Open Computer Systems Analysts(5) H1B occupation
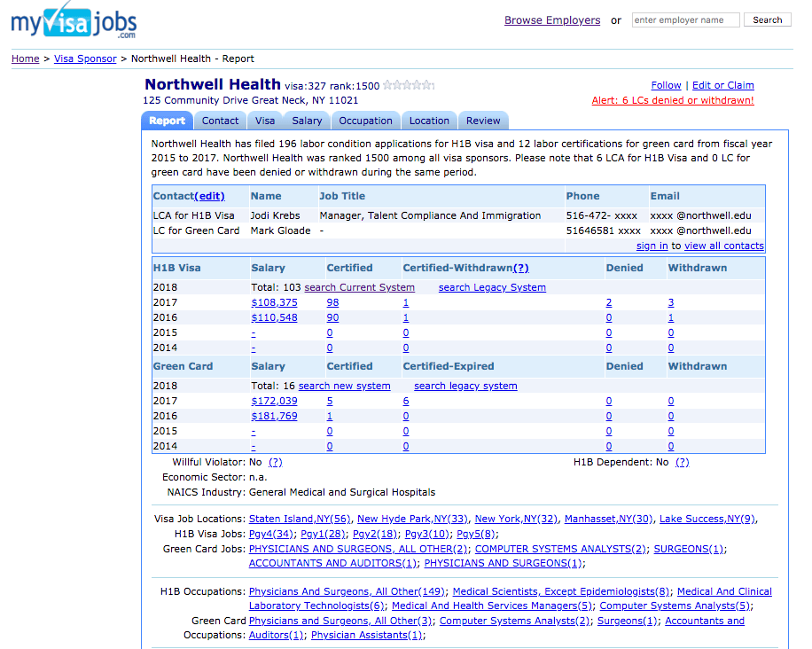Image resolution: width=812 pixels, height=649 pixels. click(x=675, y=606)
